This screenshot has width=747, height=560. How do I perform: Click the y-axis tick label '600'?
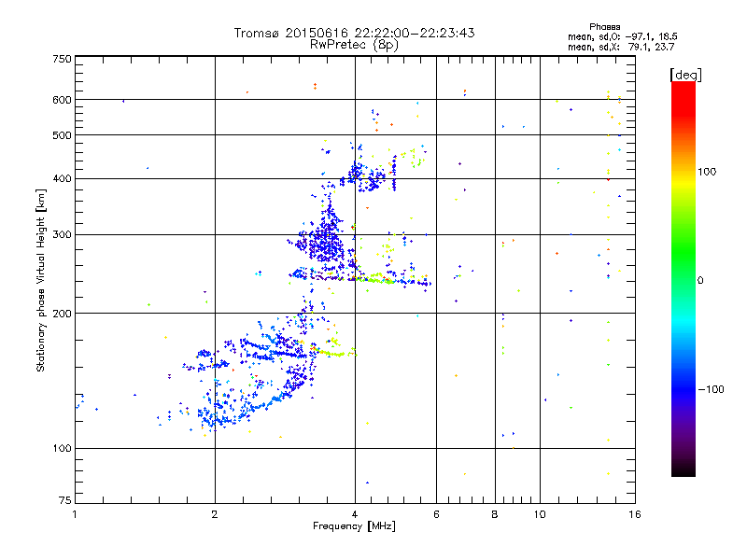(x=63, y=100)
